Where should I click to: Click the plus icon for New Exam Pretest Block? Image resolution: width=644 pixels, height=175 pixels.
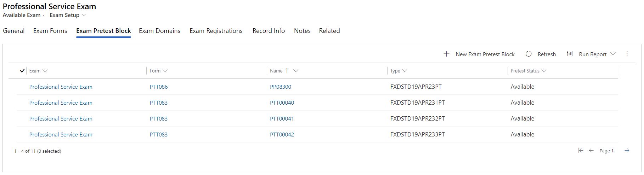446,54
